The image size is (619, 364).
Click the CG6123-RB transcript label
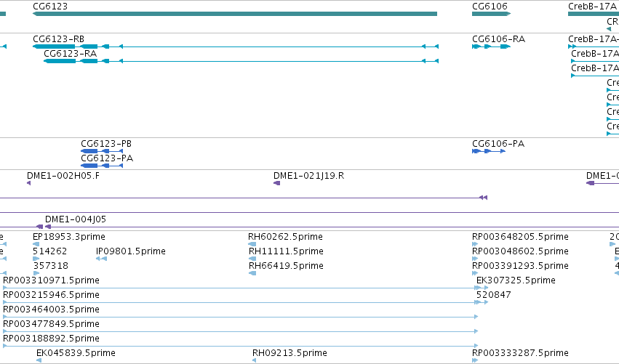58,39
